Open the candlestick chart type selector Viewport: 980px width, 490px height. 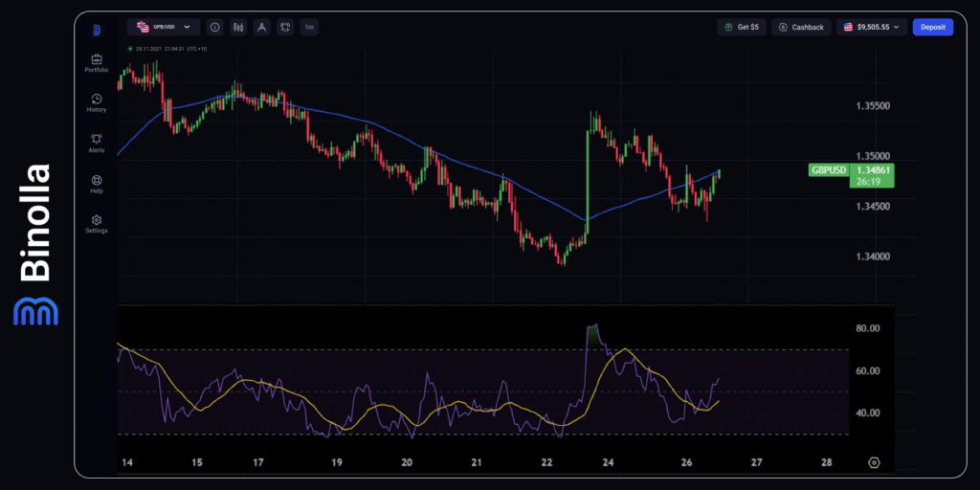[x=238, y=28]
